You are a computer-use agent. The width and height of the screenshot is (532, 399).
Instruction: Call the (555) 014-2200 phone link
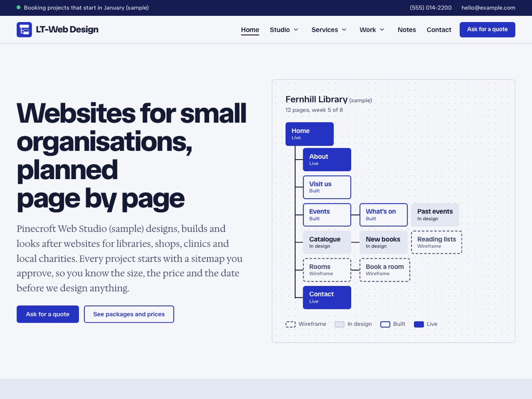pos(431,8)
